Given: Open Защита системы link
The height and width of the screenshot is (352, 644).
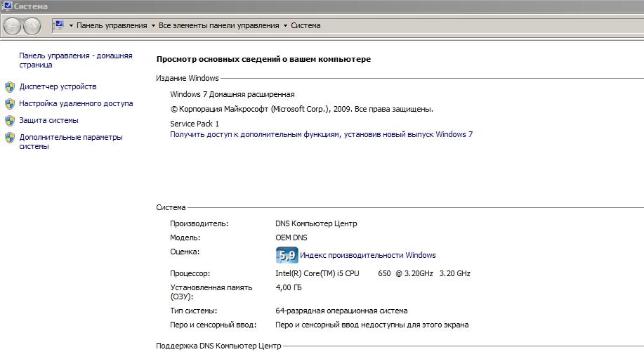Looking at the screenshot, I should point(48,120).
